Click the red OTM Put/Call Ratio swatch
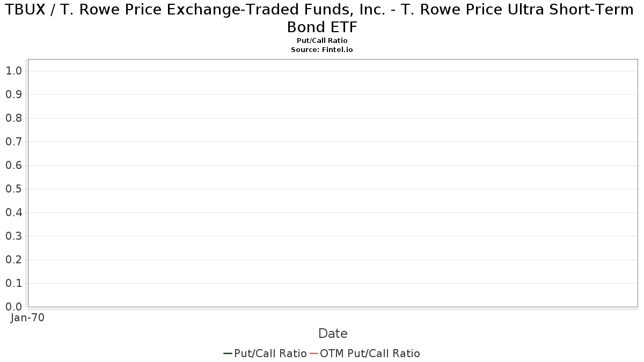Viewport: 644px width, 362px height. [314, 353]
